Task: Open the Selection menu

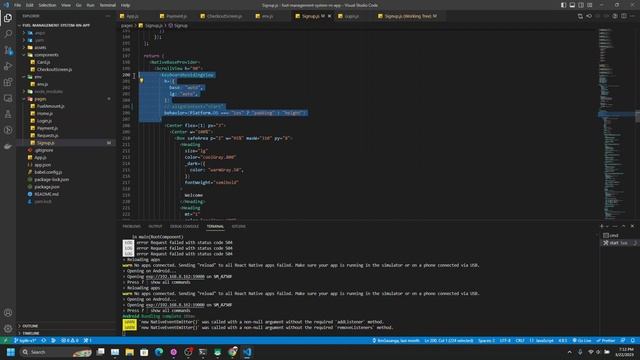Action: point(47,5)
